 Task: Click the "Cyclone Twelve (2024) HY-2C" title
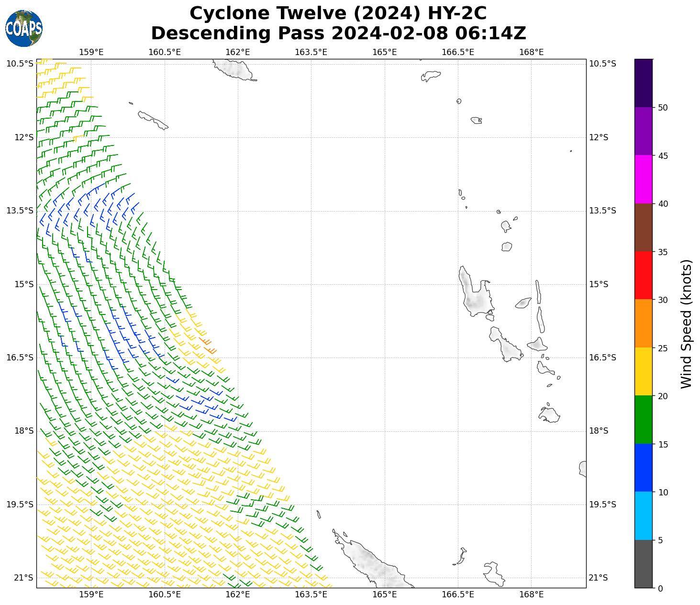(x=338, y=13)
